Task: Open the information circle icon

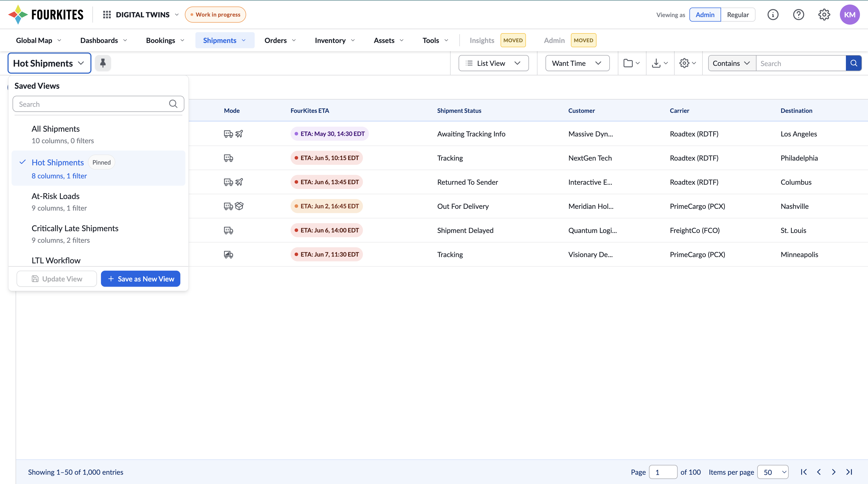Action: click(773, 15)
